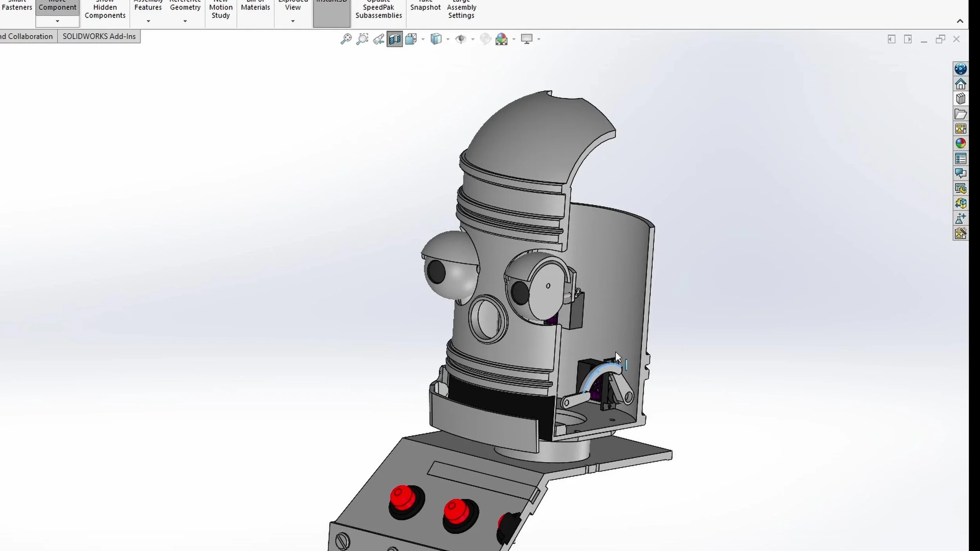Click the Hide/Show Items eye icon
The height and width of the screenshot is (551, 980).
pyautogui.click(x=461, y=39)
